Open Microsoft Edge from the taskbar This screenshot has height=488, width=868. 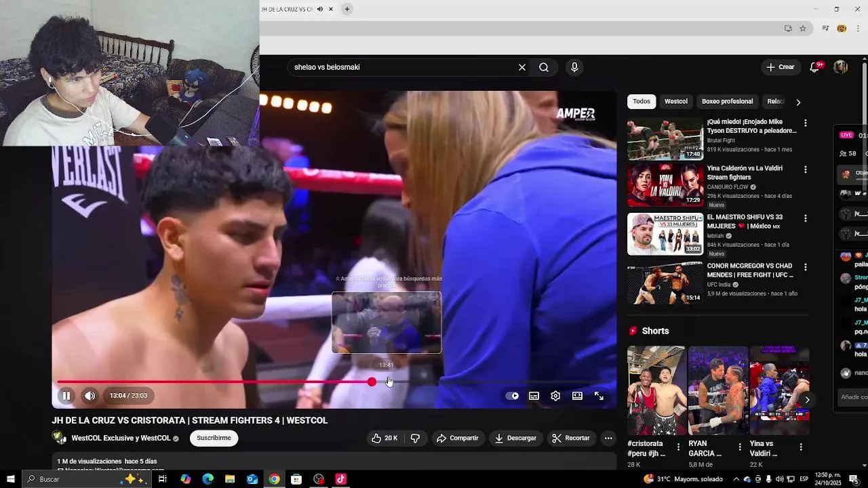[x=208, y=479]
